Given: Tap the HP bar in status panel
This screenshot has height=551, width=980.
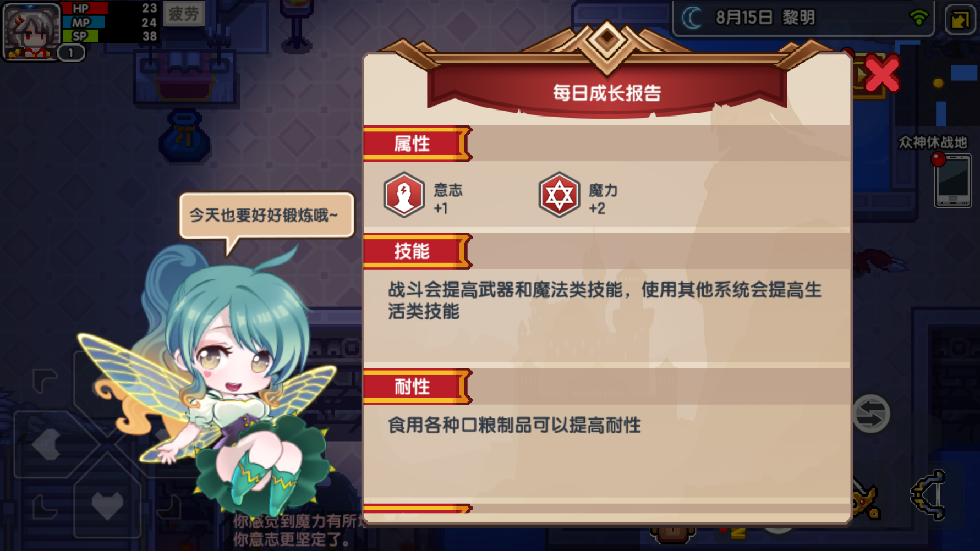Looking at the screenshot, I should [110, 8].
